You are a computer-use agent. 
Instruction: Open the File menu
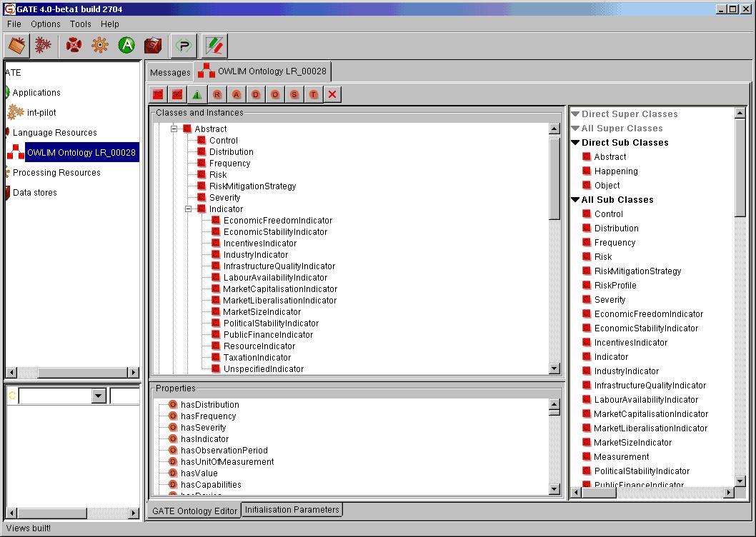tap(14, 24)
